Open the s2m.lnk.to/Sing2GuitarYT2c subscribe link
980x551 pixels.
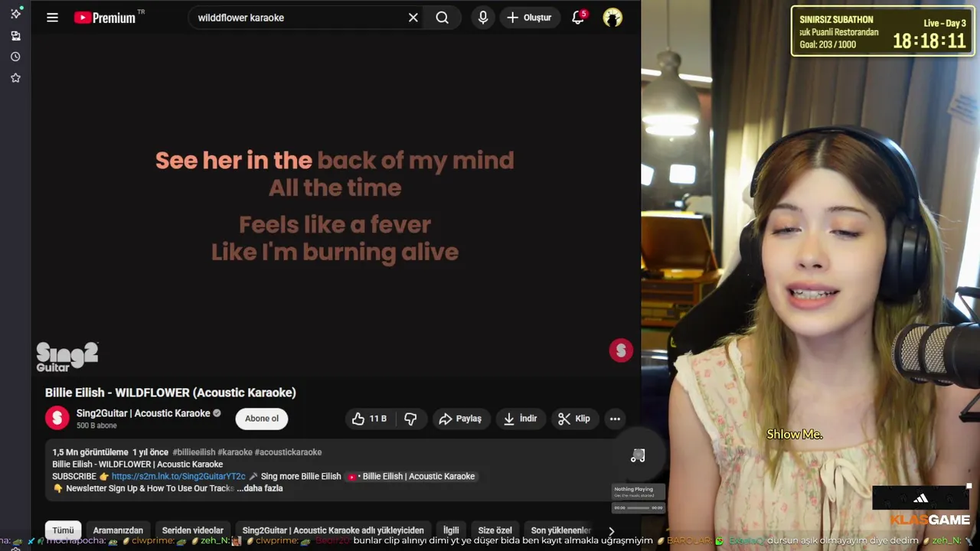pos(178,476)
